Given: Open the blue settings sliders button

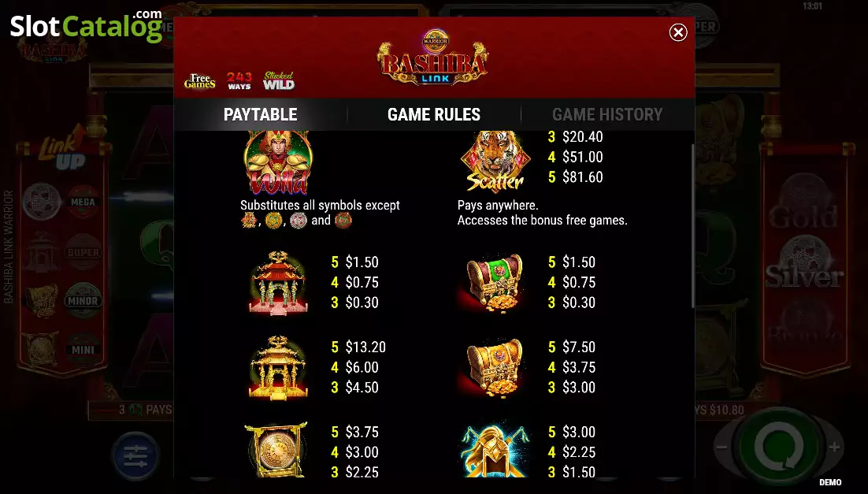Looking at the screenshot, I should point(135,455).
